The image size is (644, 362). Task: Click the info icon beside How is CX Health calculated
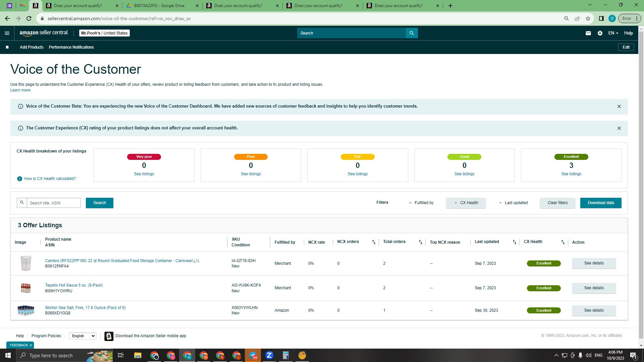coord(20,179)
